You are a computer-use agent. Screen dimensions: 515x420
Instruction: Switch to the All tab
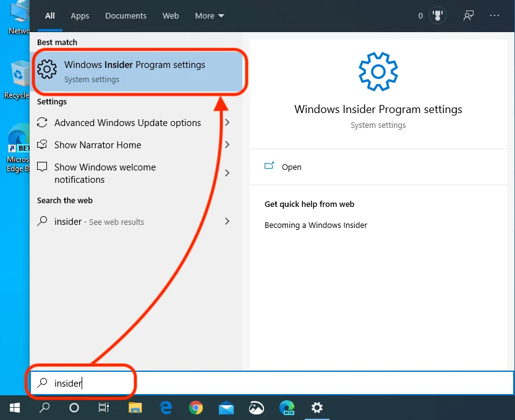coord(50,16)
